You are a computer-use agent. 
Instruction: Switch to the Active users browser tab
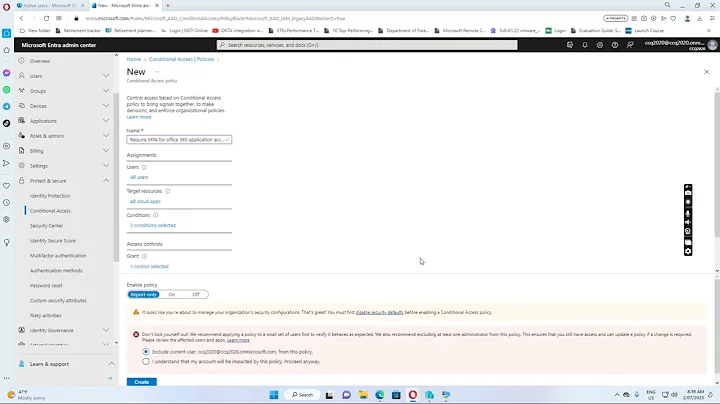[50, 6]
